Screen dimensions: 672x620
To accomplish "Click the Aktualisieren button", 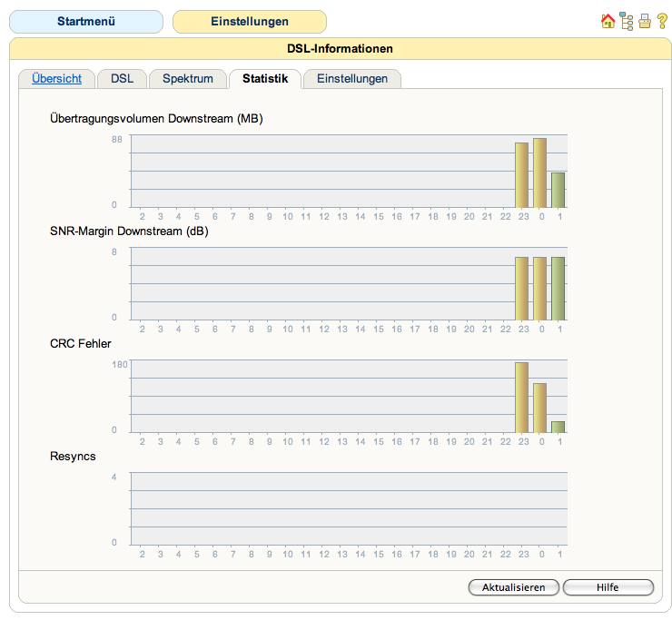I will [x=513, y=587].
